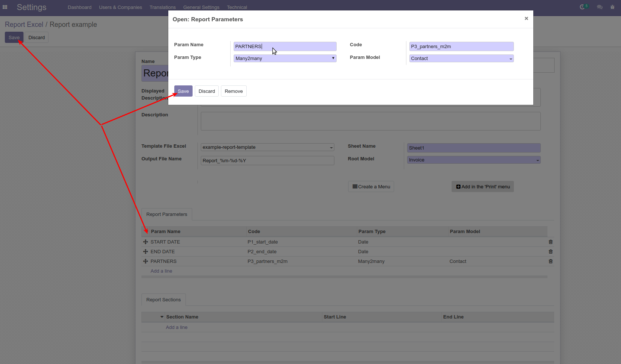Open the conversations chat icon

click(600, 7)
